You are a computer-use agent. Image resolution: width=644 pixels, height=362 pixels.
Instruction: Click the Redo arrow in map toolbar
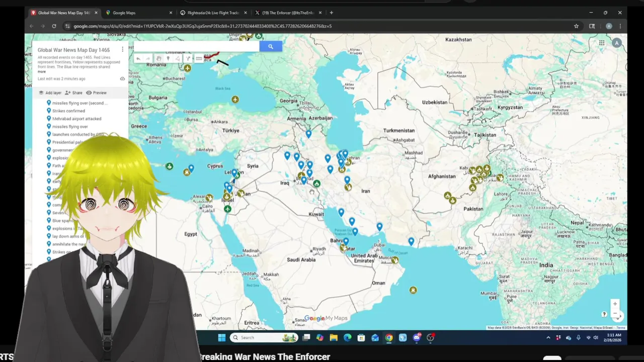pos(148,59)
